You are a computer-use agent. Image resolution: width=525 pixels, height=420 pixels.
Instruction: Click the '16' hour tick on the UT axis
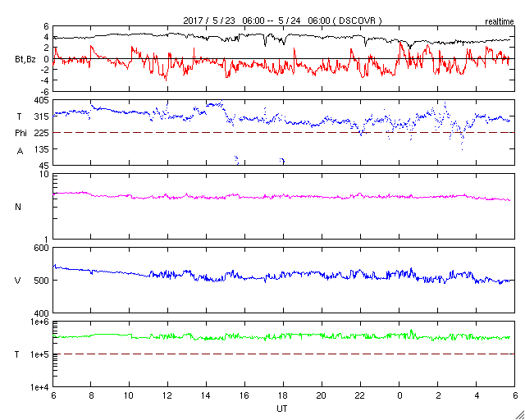point(244,396)
